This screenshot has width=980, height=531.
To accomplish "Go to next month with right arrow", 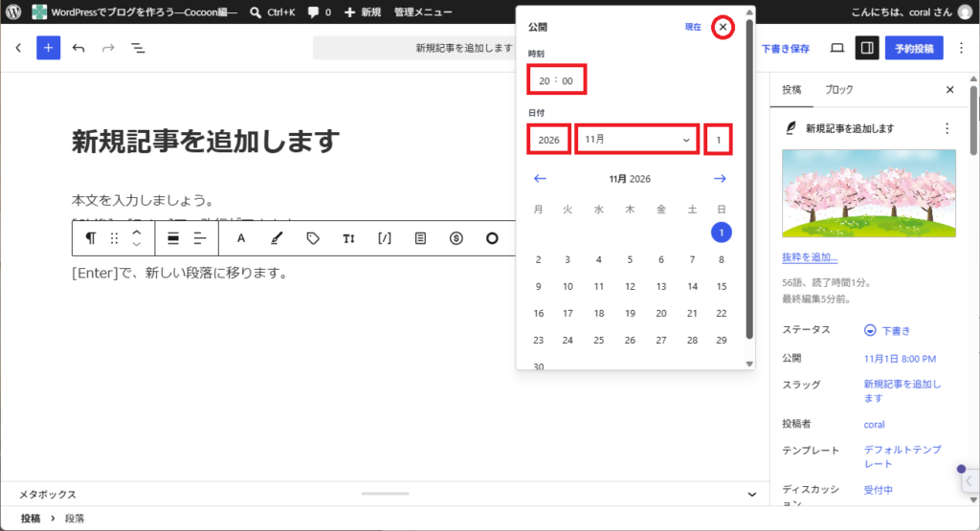I will point(720,179).
